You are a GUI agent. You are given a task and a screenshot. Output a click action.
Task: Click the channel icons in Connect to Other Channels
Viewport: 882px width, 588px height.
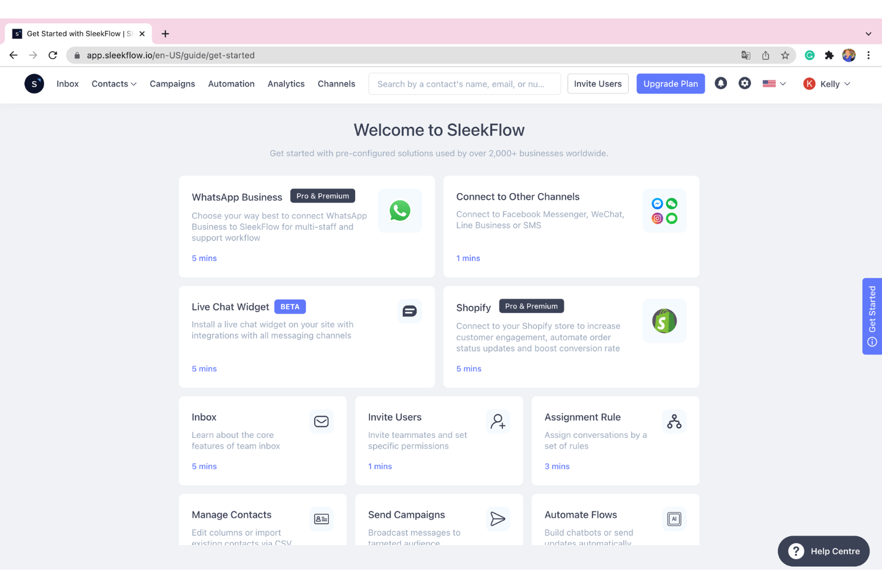coord(664,211)
